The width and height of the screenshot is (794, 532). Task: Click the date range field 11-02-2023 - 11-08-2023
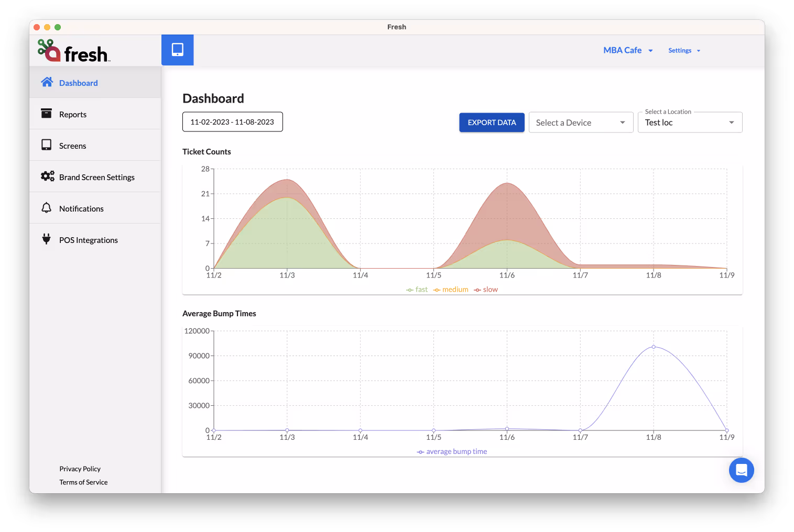click(x=232, y=122)
